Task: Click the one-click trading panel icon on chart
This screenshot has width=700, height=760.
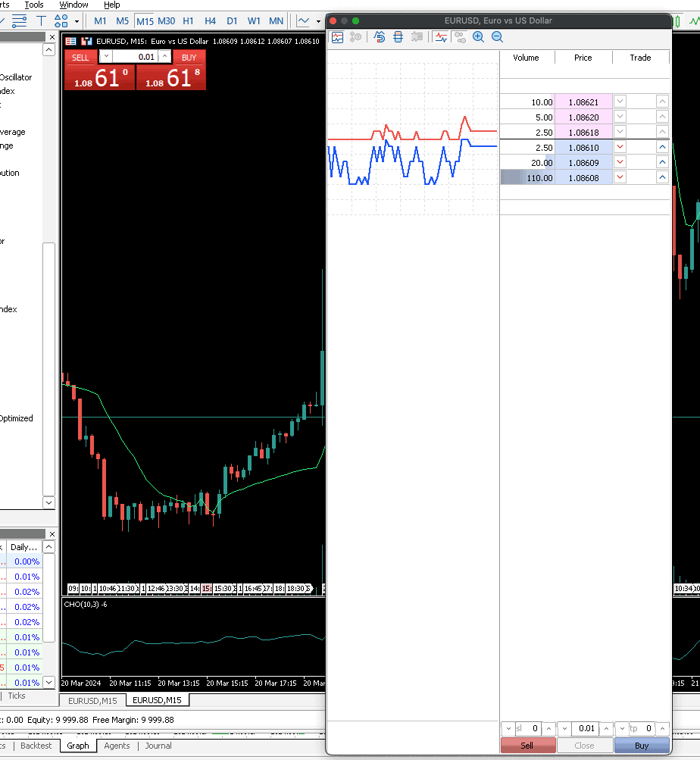Action: point(70,41)
